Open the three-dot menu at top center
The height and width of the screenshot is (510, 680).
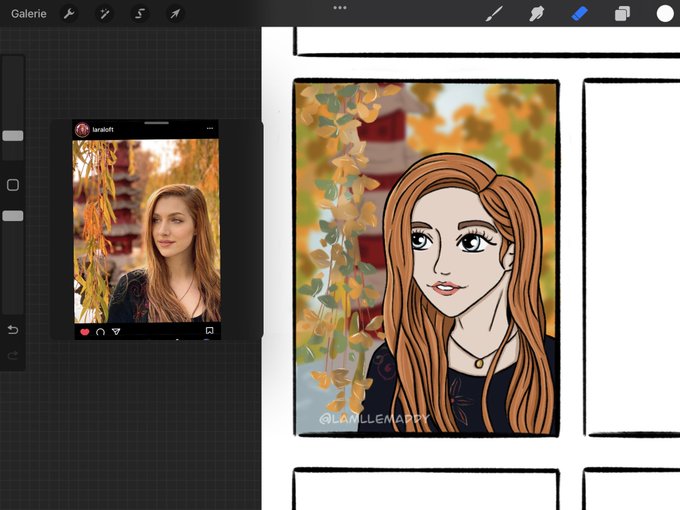point(340,8)
